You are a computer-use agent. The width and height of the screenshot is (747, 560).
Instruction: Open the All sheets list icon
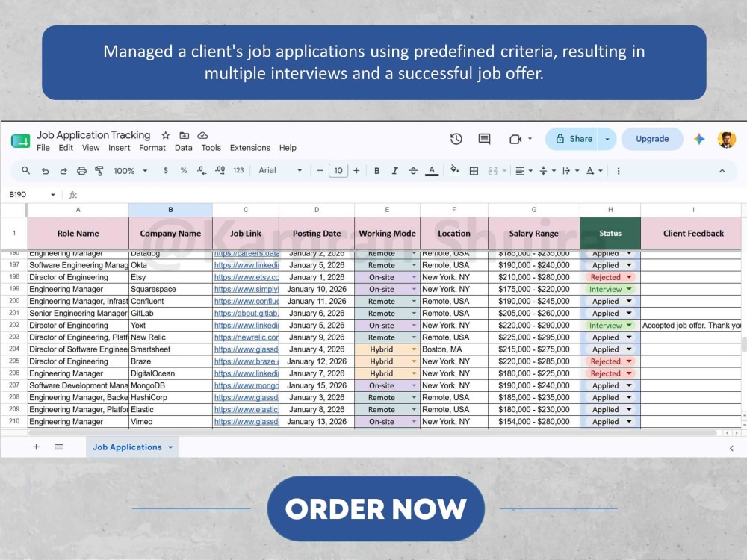(59, 447)
